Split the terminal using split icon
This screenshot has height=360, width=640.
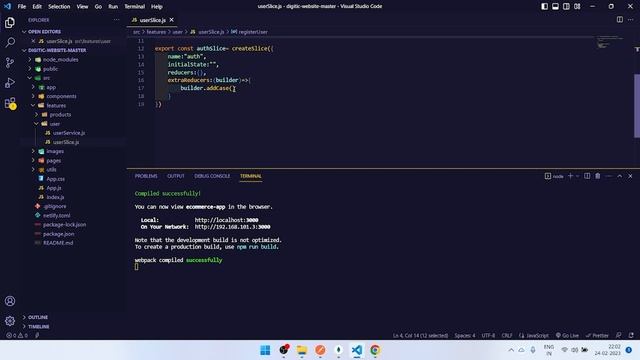(x=587, y=176)
